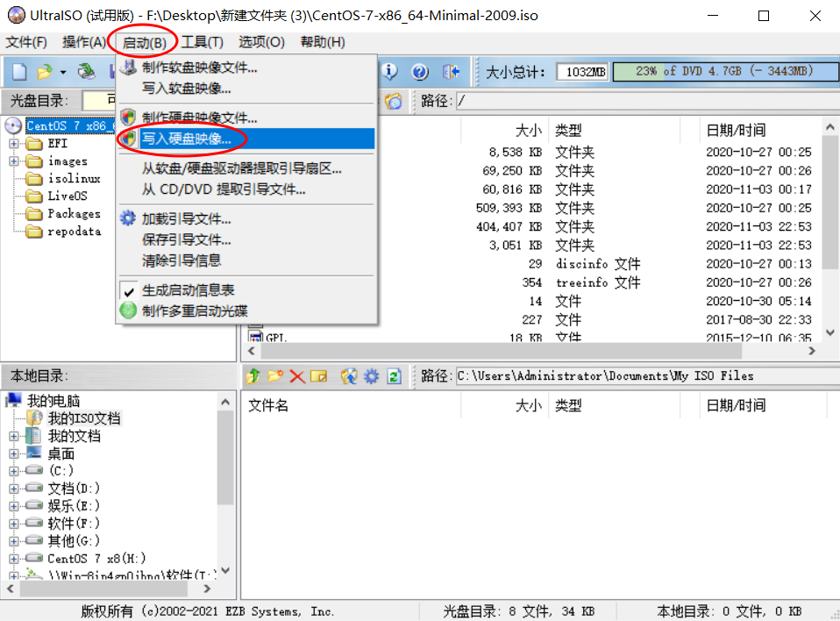Image resolution: width=840 pixels, height=621 pixels.
Task: Click the gear icon beside 加载引导文件
Action: click(128, 218)
